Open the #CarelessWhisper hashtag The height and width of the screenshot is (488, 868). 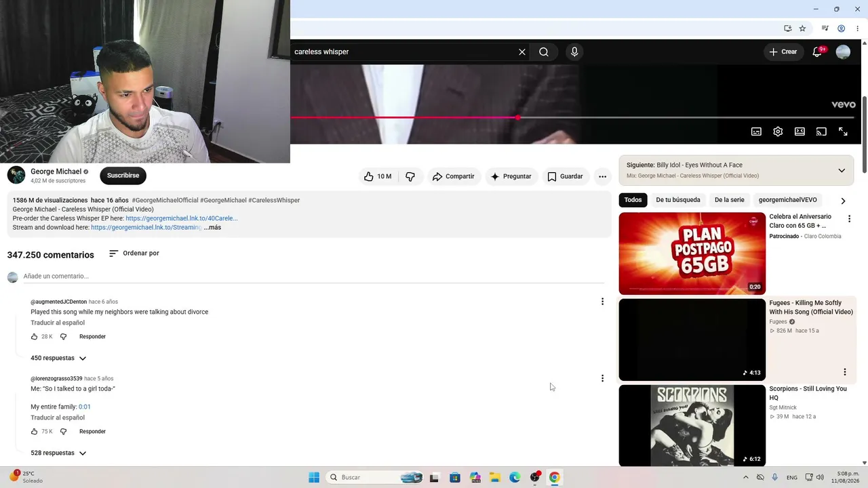pyautogui.click(x=274, y=200)
